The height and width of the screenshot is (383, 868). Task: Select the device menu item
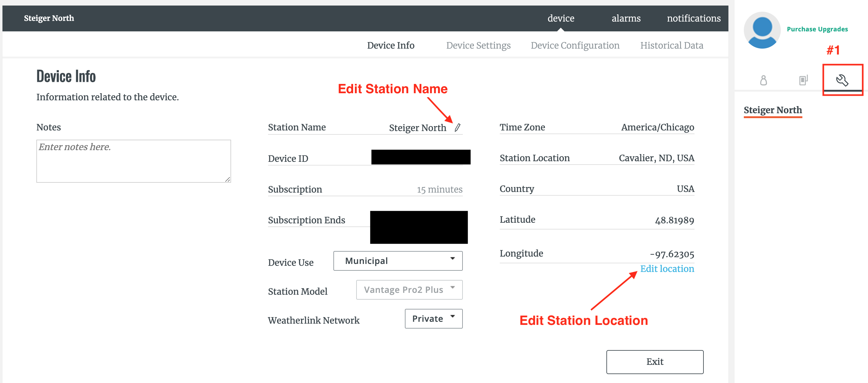(x=561, y=18)
